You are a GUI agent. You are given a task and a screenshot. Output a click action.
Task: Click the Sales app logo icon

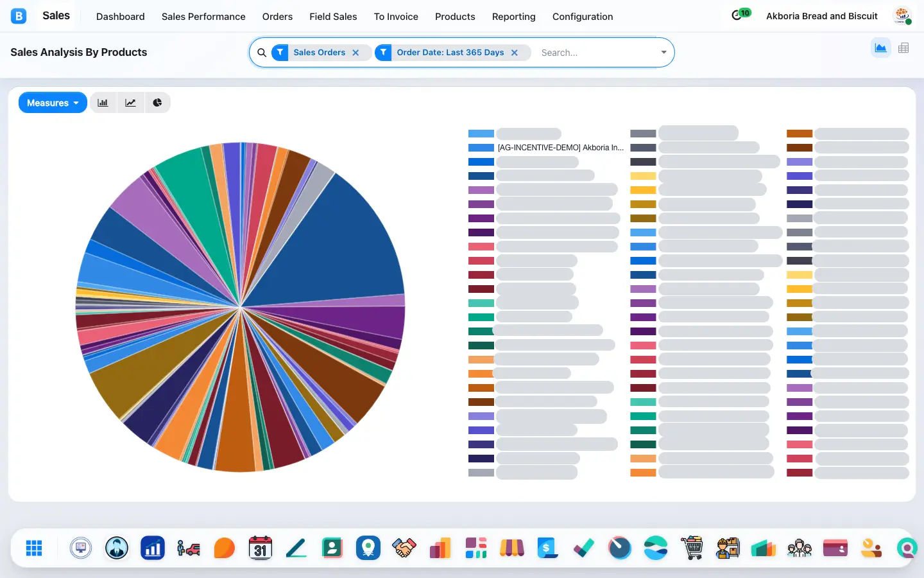click(x=19, y=16)
